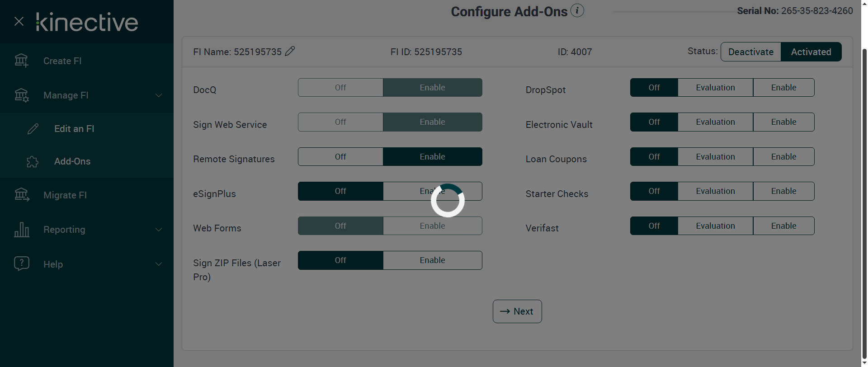The height and width of the screenshot is (367, 868).
Task: Click the Edit an FI pencil icon
Action: (x=33, y=129)
